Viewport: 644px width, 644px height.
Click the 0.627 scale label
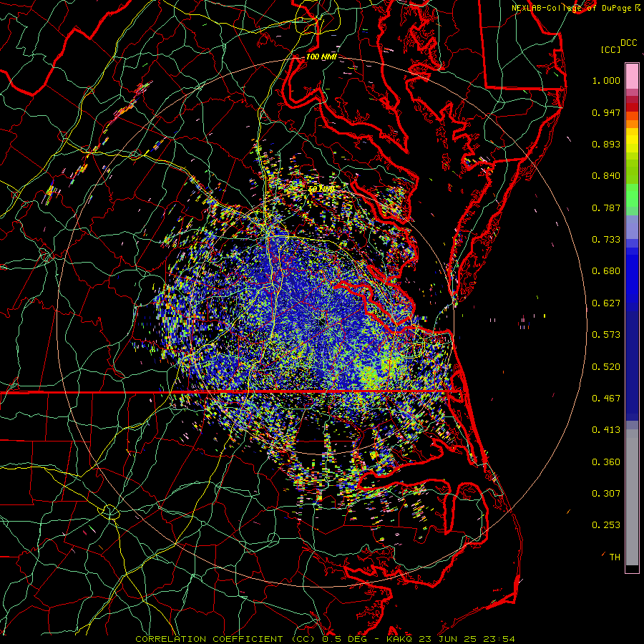coord(606,303)
